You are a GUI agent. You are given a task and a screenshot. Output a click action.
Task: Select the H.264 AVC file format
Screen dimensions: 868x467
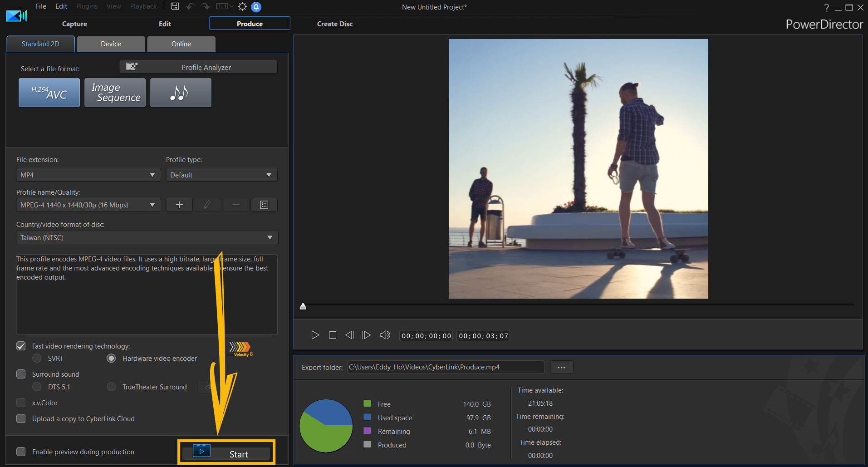click(49, 93)
